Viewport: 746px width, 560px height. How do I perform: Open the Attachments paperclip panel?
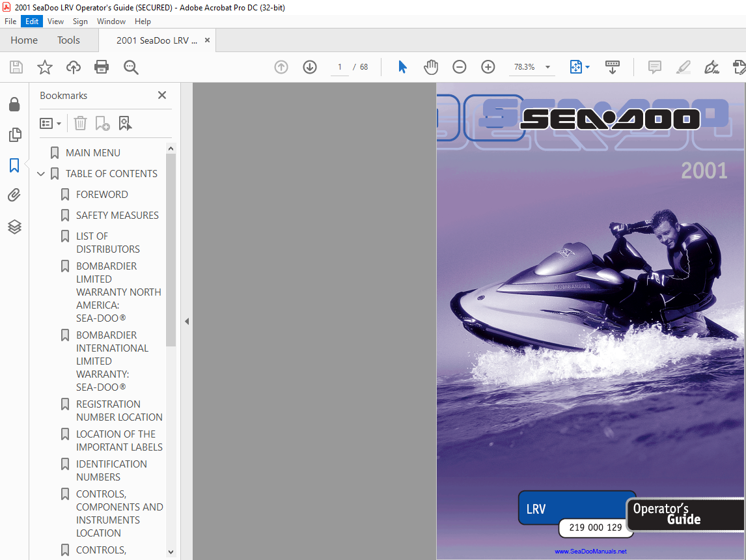(14, 195)
